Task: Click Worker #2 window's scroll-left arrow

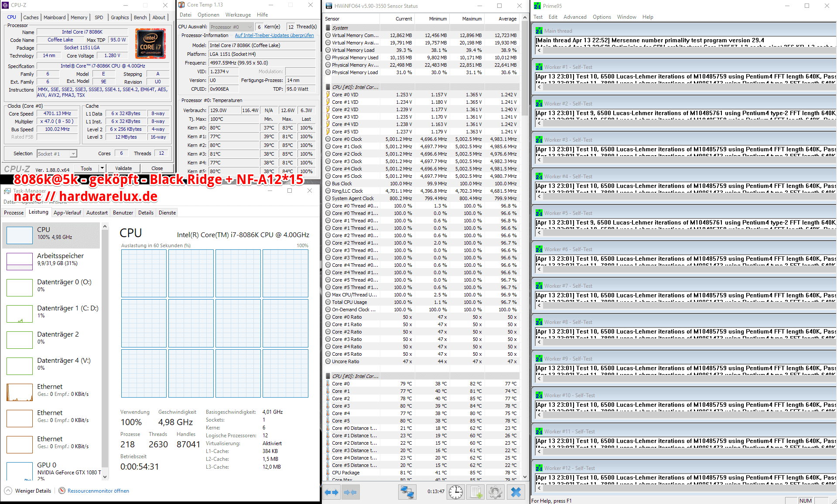Action: coord(539,123)
